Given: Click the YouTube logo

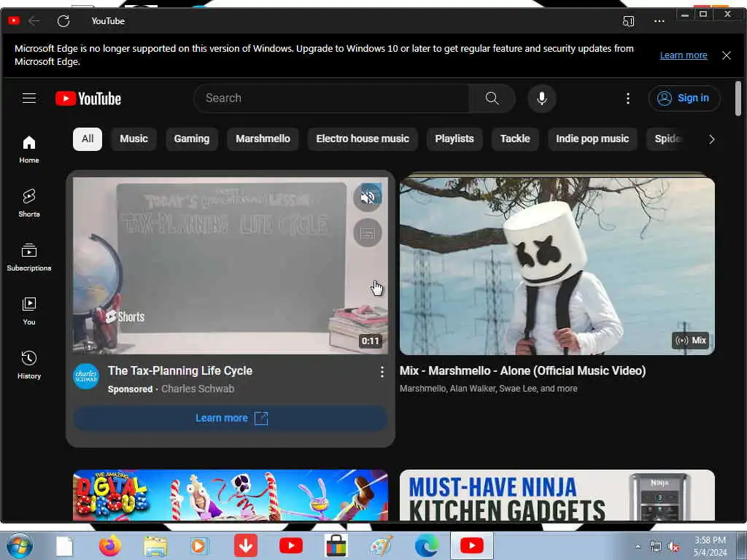Looking at the screenshot, I should (x=88, y=98).
